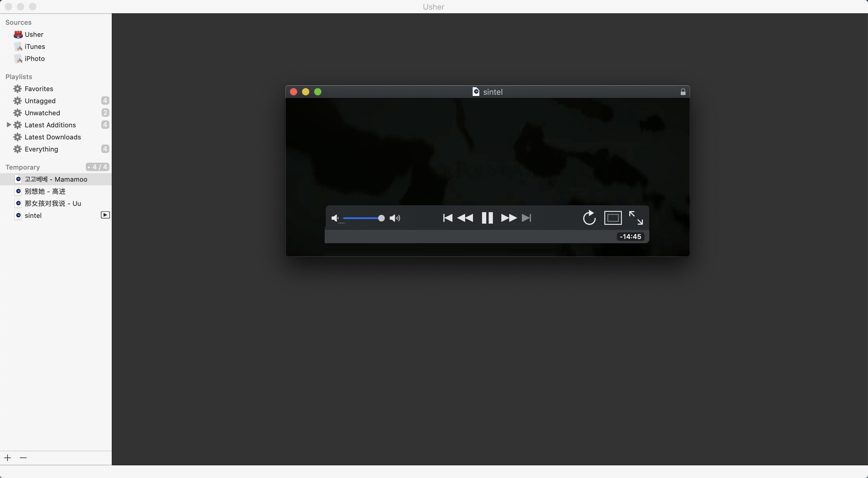Screen dimensions: 868x478
Task: Zoom the sintel player window
Action: pos(318,92)
